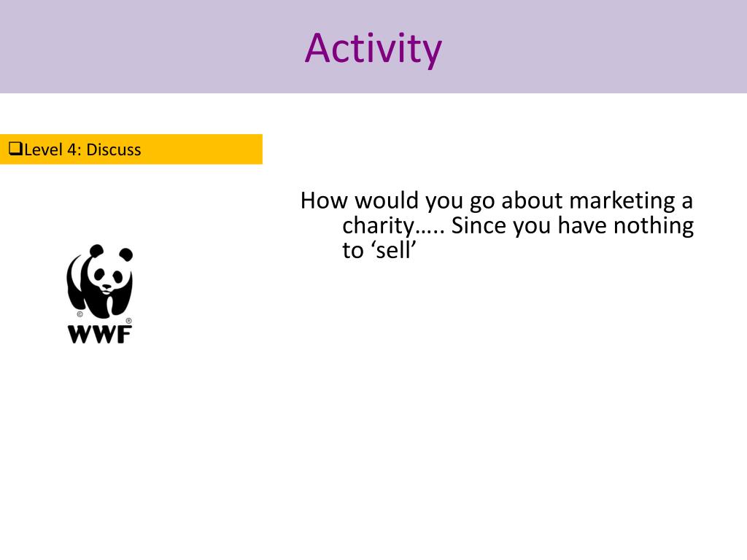The width and height of the screenshot is (747, 560).
Task: Click the word 'charity' in the question
Action: [x=379, y=226]
